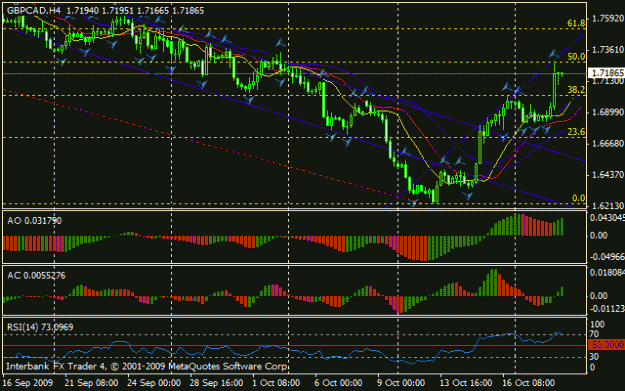
Task: Click price axis value 1.75920
Action: tap(607, 18)
